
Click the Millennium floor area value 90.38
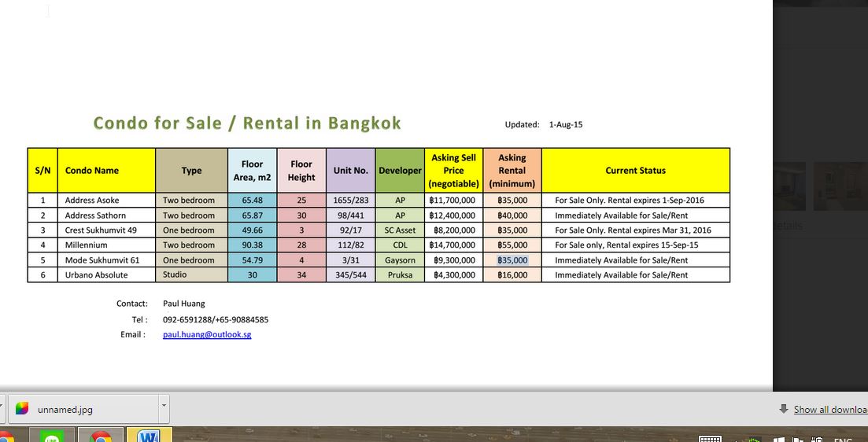click(252, 245)
